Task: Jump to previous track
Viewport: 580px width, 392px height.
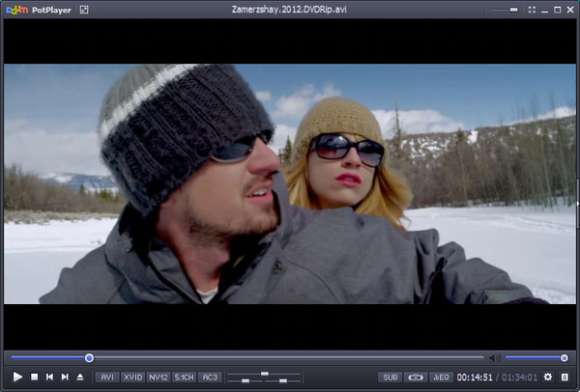Action: (49, 377)
